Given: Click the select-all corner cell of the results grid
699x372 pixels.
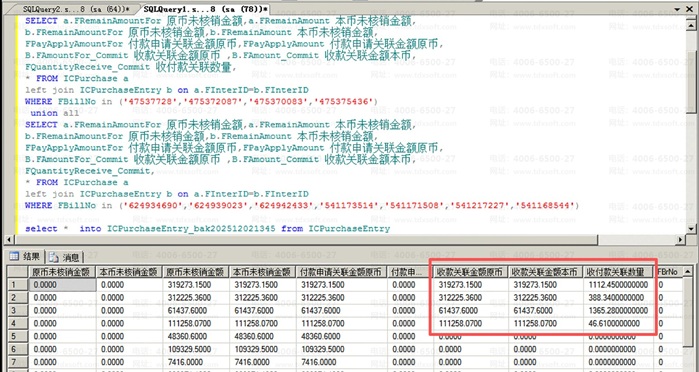Looking at the screenshot, I should 17,272.
